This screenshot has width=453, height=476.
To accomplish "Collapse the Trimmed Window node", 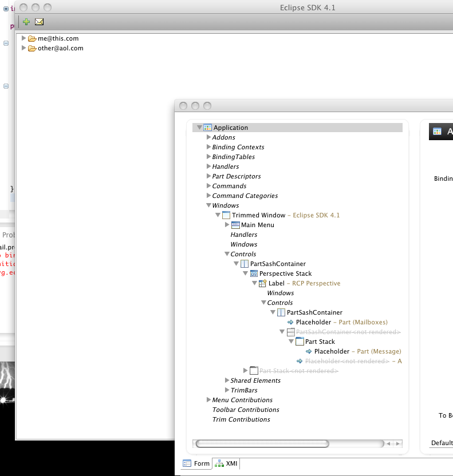I will pos(218,215).
